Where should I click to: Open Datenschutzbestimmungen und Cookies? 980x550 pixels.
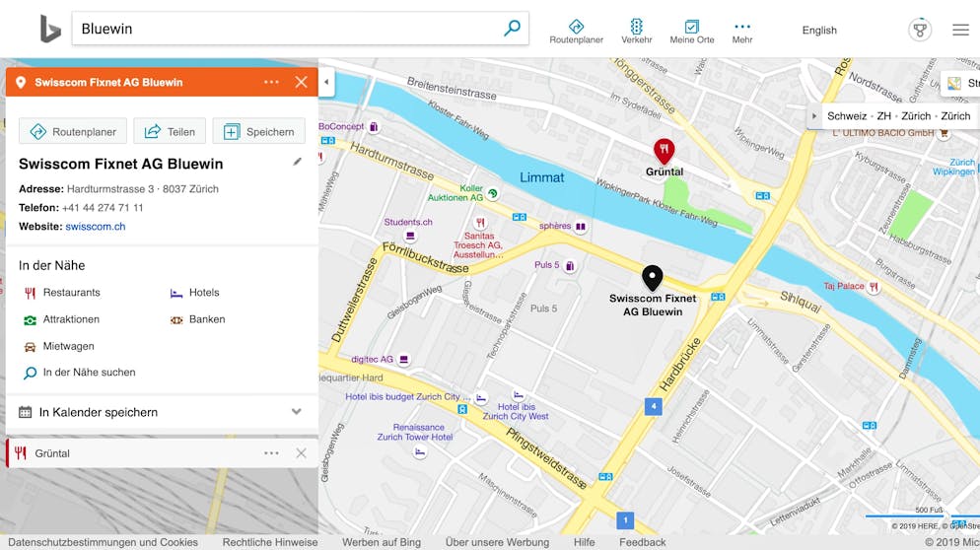tap(103, 542)
